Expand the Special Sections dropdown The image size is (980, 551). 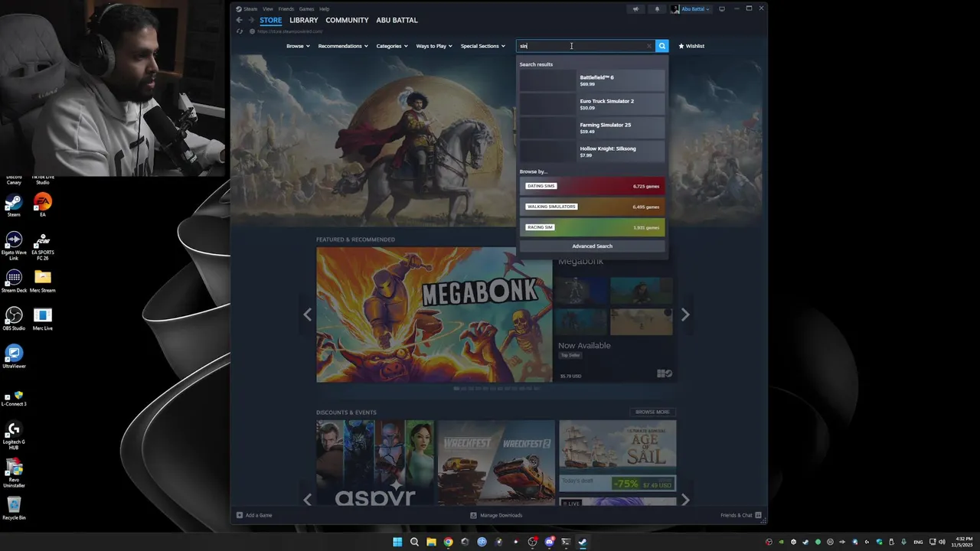(x=482, y=46)
